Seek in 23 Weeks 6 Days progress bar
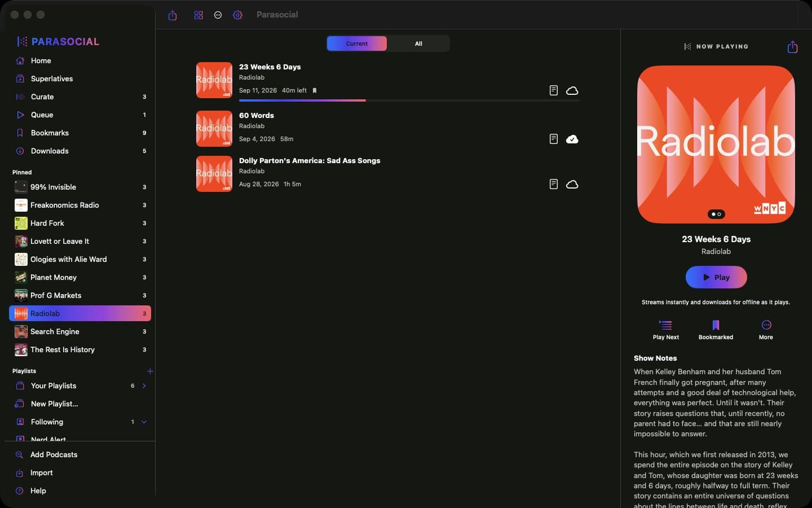This screenshot has height=508, width=812. tap(409, 100)
